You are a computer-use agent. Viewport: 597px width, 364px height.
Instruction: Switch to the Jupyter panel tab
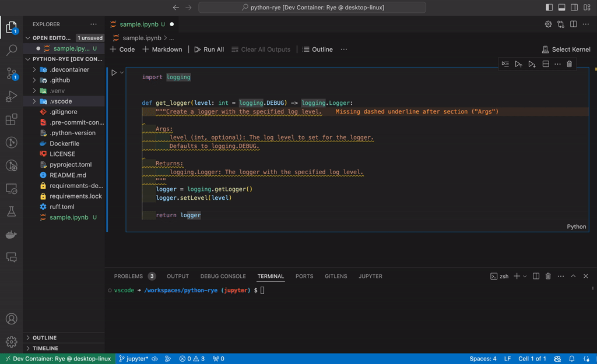(x=370, y=276)
